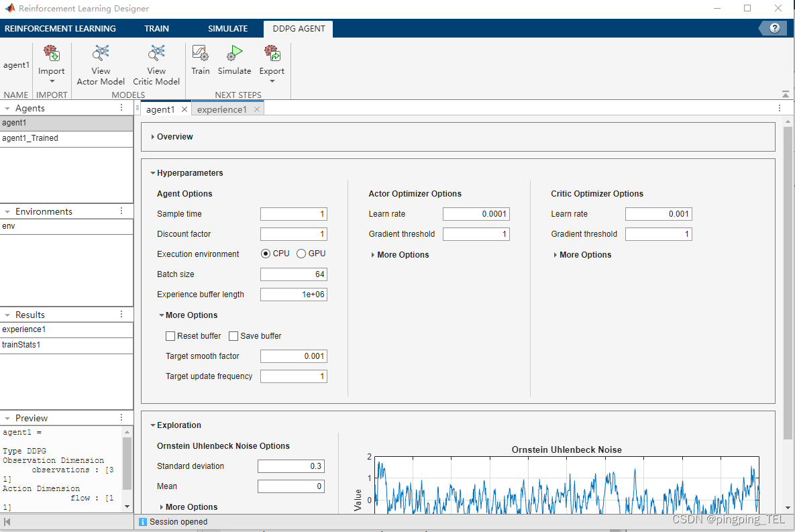The image size is (795, 532).
Task: Select GPU execution environment
Action: pyautogui.click(x=301, y=254)
